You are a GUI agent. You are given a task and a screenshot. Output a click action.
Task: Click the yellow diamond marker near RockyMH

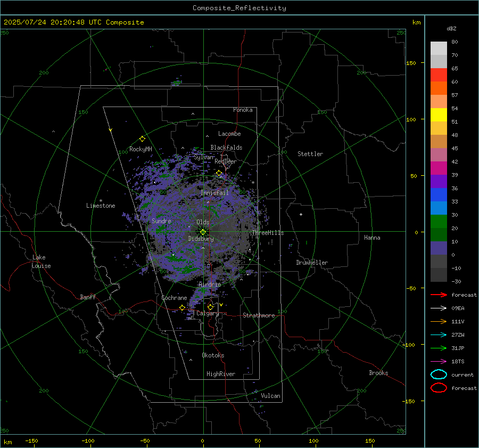(x=142, y=139)
